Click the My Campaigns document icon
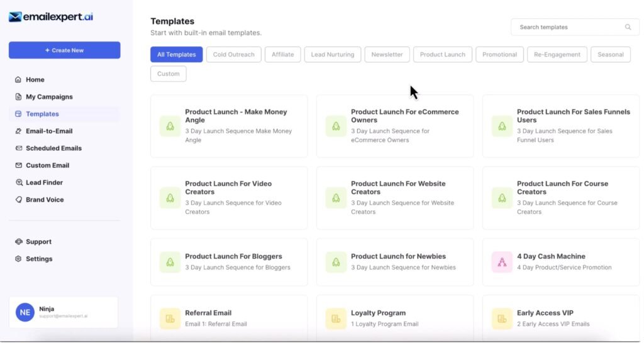The image size is (644, 343). [x=18, y=97]
